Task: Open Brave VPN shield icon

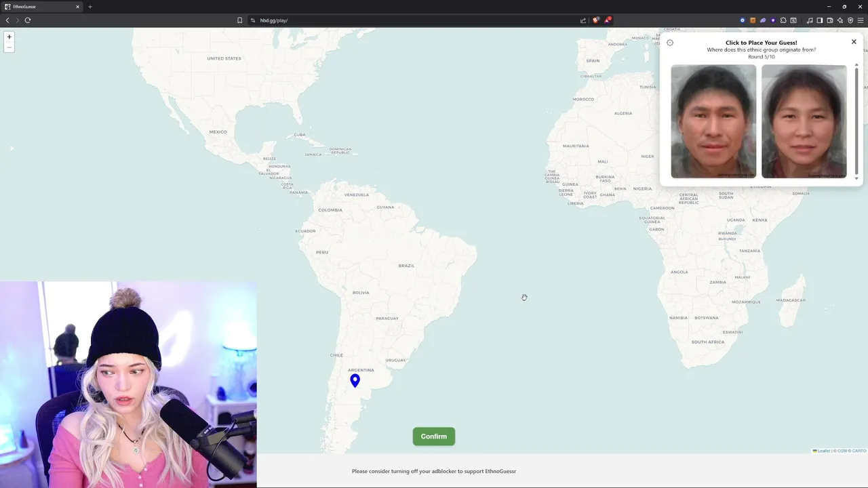Action: pos(850,20)
